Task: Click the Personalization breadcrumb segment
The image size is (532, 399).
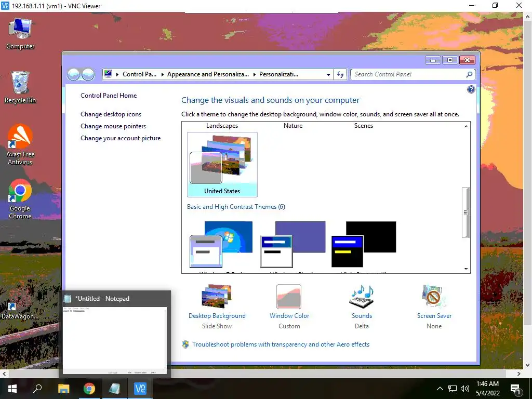Action: tap(279, 74)
